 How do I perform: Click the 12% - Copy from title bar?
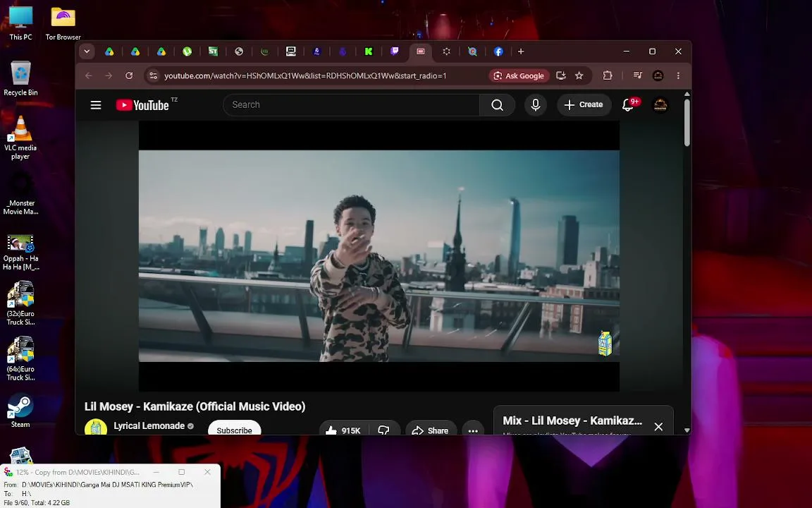click(78, 472)
